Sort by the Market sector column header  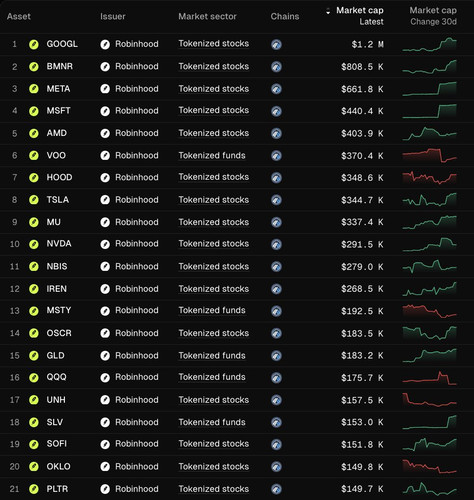point(207,16)
